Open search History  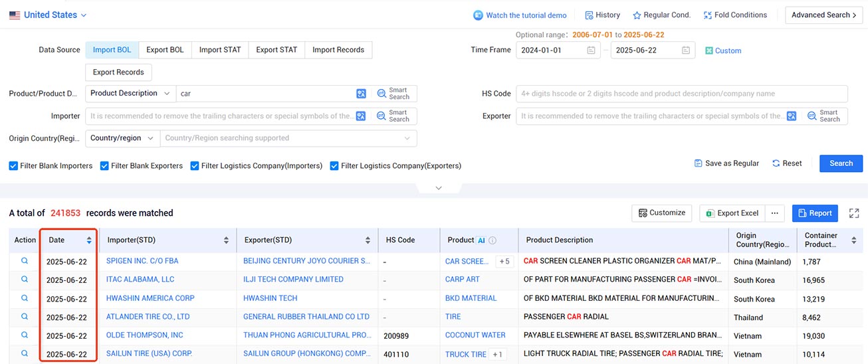pos(602,15)
